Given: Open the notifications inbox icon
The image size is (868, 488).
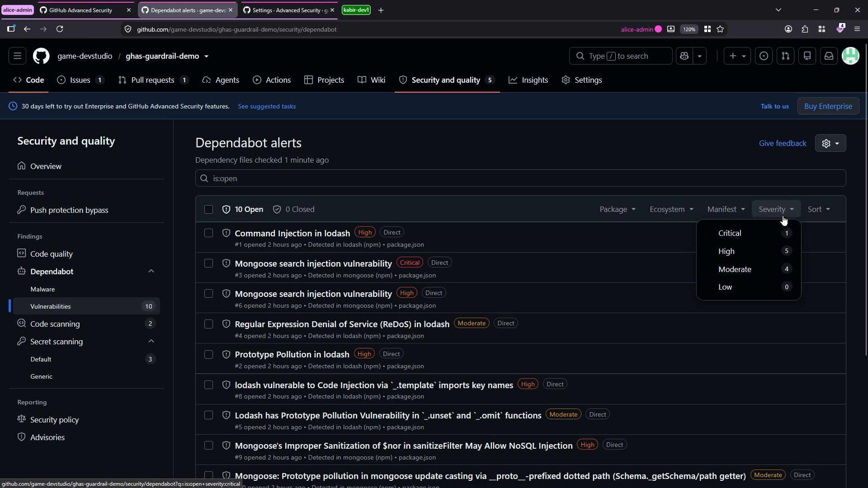Looking at the screenshot, I should (x=829, y=56).
